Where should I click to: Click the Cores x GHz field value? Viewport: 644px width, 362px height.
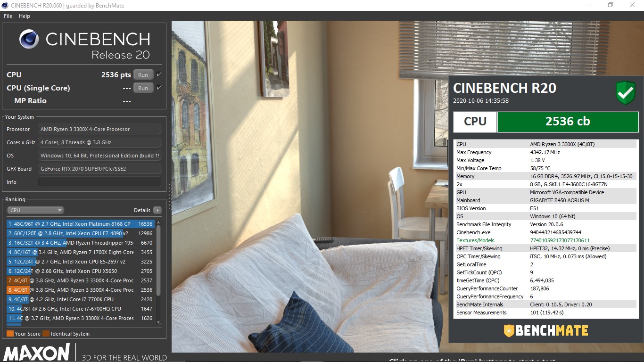[x=99, y=142]
